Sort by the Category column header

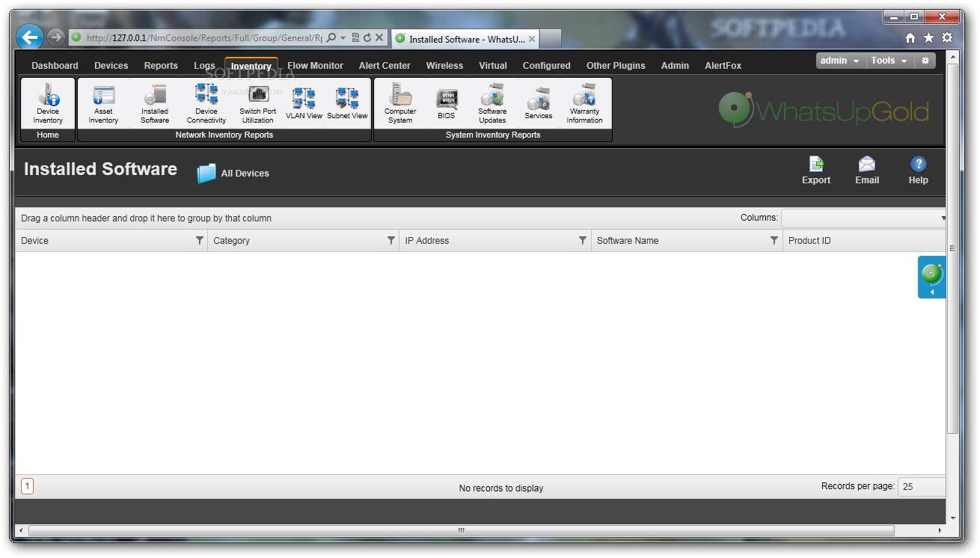[x=231, y=241]
